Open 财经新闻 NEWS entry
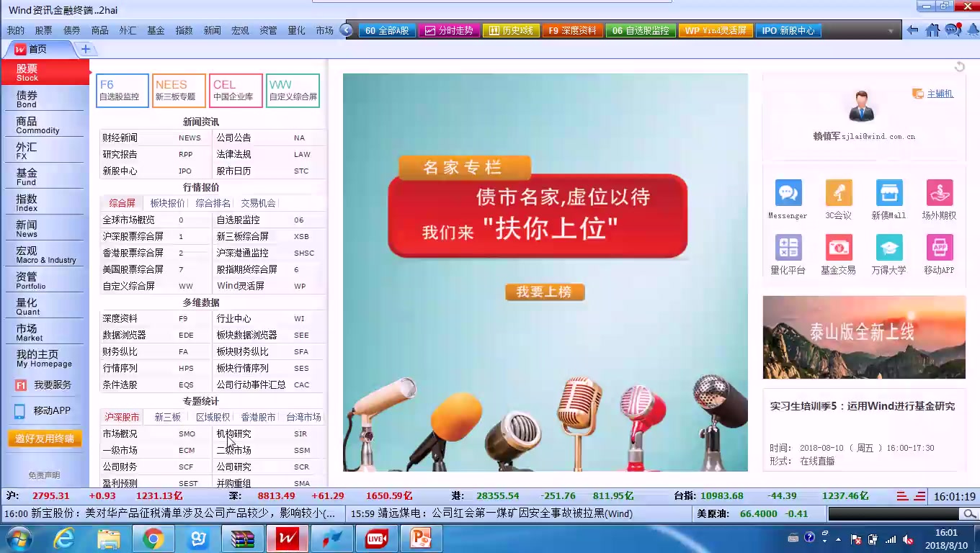 (156, 138)
